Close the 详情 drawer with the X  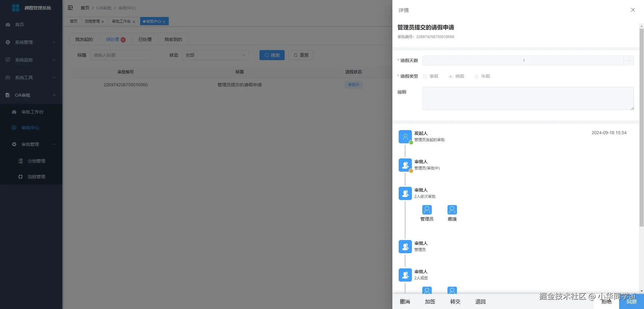633,10
